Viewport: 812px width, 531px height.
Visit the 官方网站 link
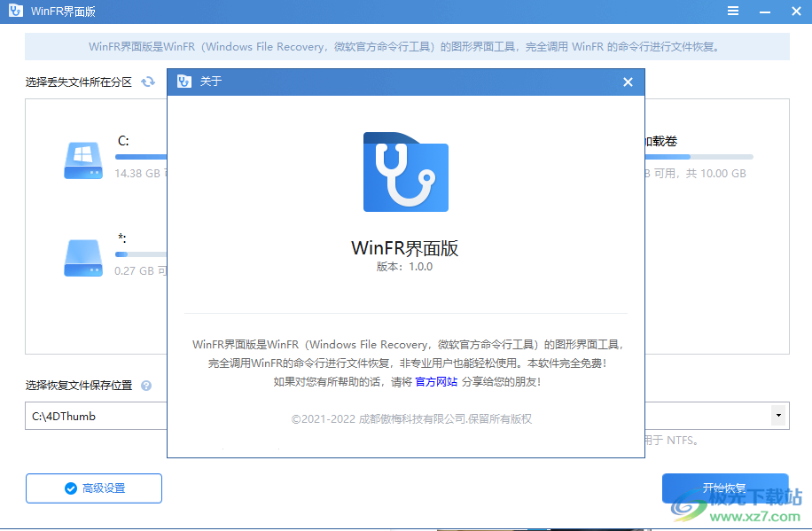click(x=434, y=381)
